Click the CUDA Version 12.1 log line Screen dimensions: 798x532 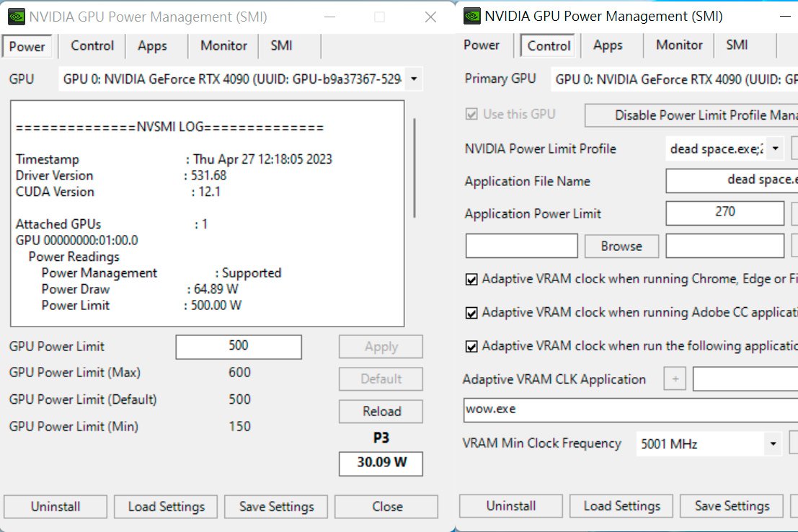click(x=118, y=192)
